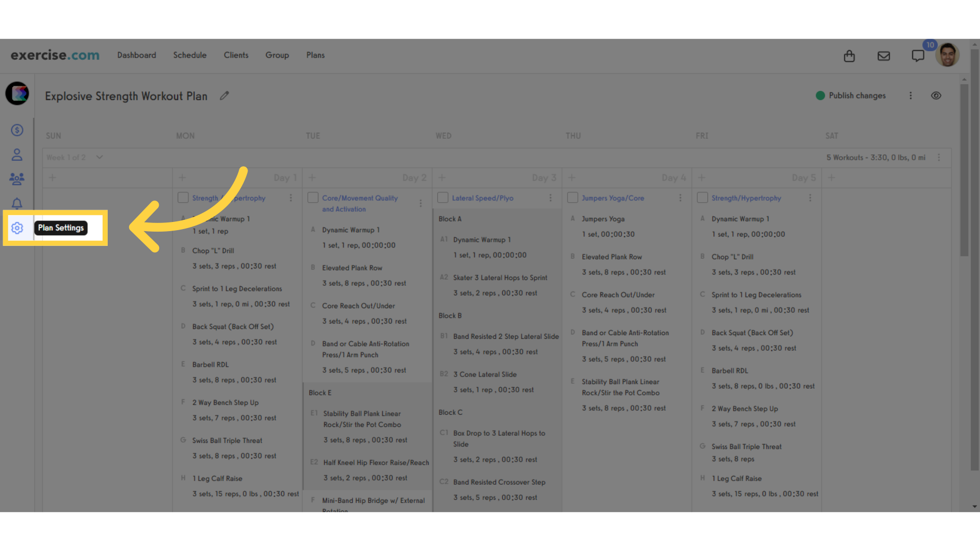Click the shopping bag icon in header

[849, 55]
